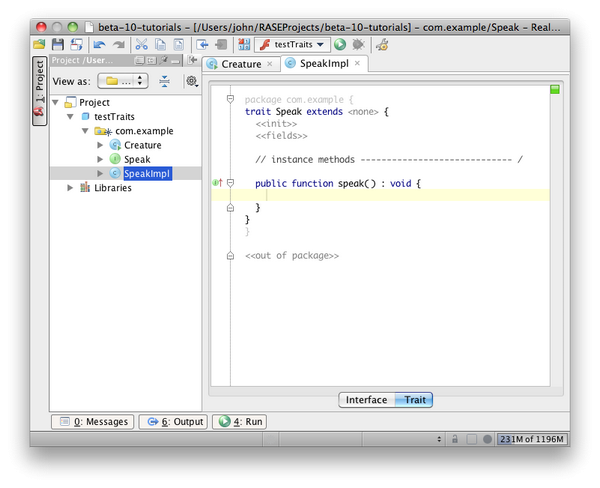Screen dimensions: 600x488
Task: Switch editor to Interface view
Action: (x=366, y=400)
